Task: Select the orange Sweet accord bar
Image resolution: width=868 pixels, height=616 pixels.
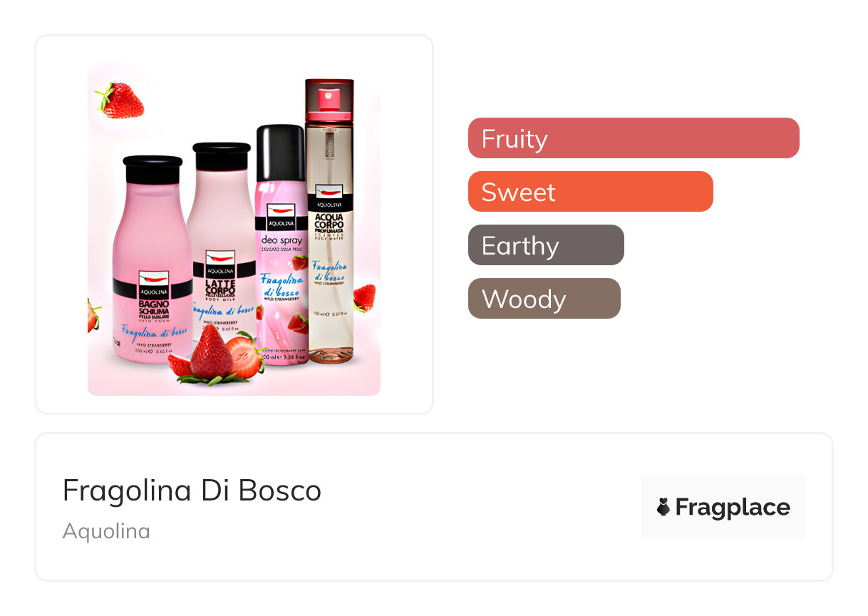Action: click(x=590, y=192)
